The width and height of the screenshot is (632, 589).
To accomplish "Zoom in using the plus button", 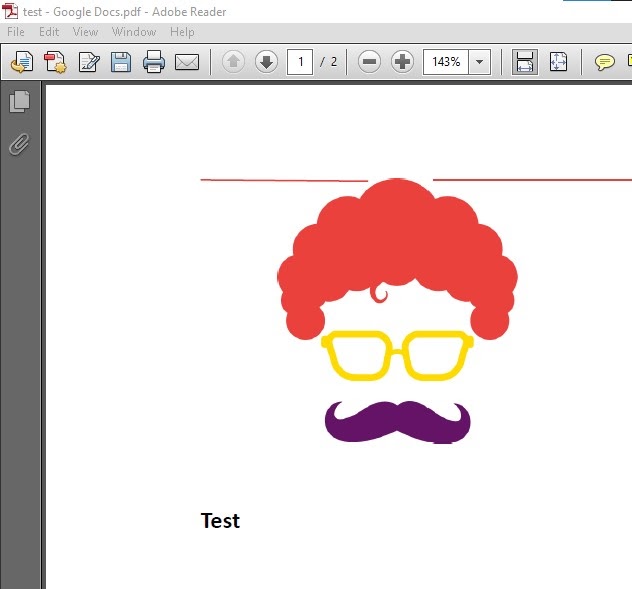I will coord(402,62).
